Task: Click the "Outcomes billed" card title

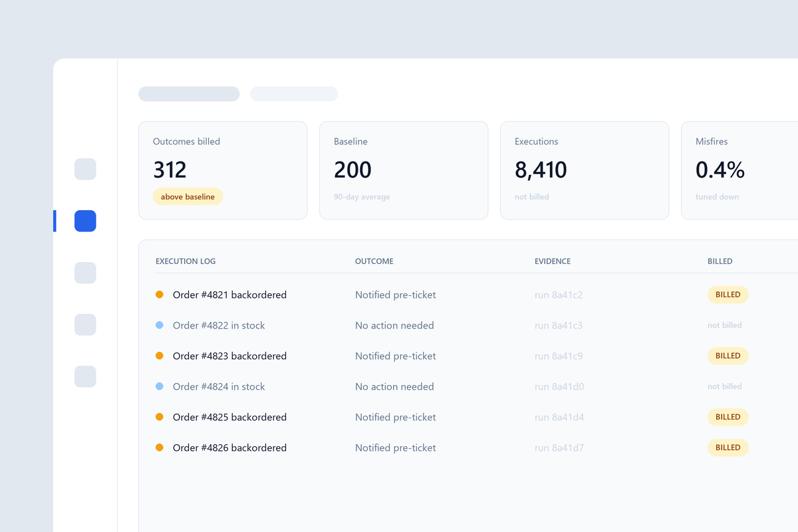Action: click(186, 142)
